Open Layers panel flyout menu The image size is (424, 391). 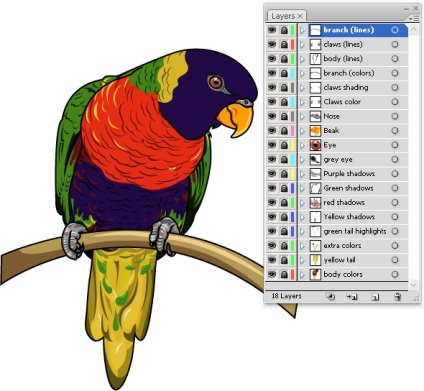pos(414,19)
